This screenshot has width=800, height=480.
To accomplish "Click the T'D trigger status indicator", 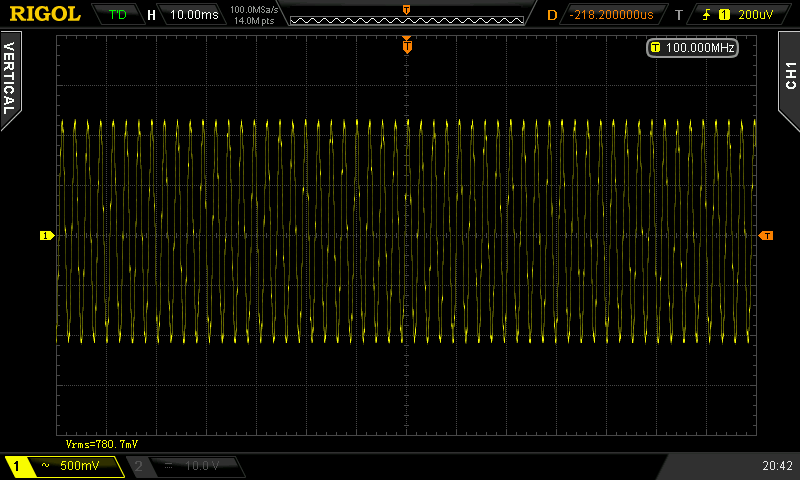I will tap(117, 14).
